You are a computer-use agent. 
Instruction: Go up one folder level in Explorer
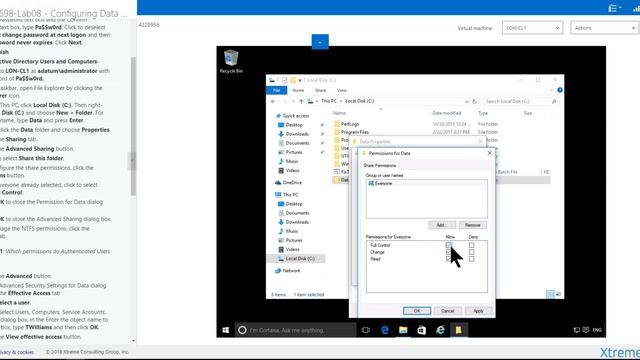tap(301, 101)
